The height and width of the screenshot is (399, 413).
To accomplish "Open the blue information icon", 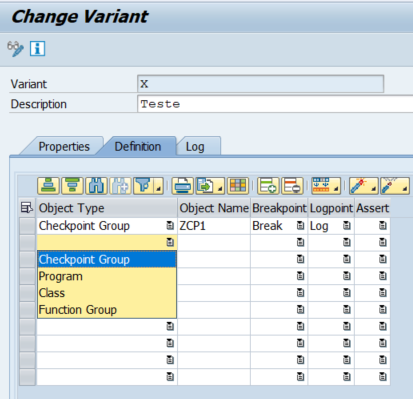I will (x=37, y=49).
